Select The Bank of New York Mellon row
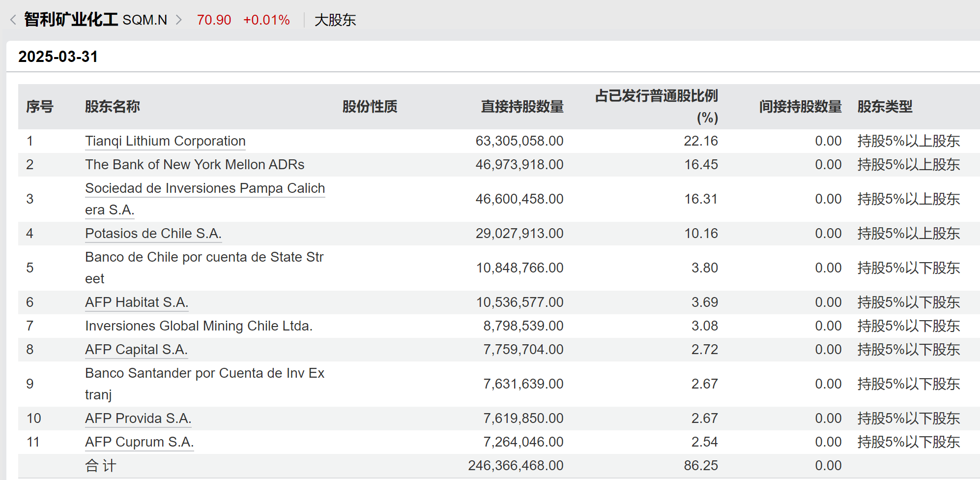 (x=195, y=165)
